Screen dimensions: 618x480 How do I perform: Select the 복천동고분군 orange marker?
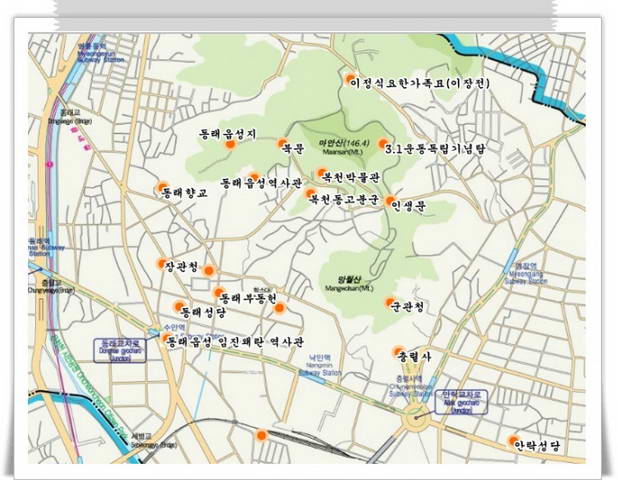(310, 193)
